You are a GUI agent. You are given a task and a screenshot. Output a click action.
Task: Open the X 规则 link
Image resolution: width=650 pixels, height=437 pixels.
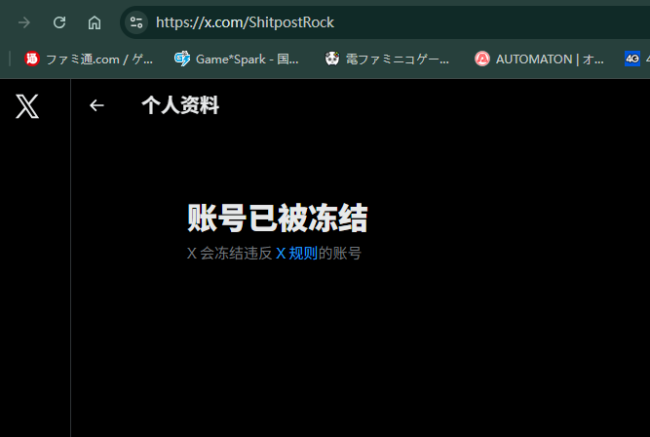(297, 253)
